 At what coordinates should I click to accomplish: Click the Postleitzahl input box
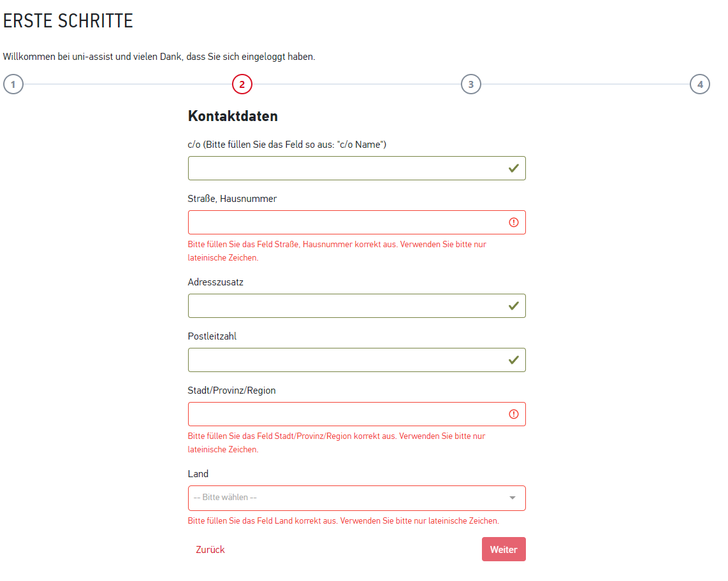[x=344, y=360]
